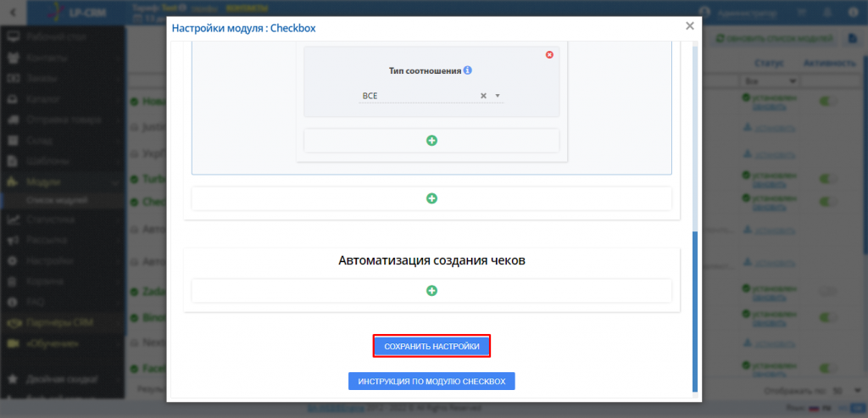Click the Активность column header
The image size is (868, 418).
(830, 63)
